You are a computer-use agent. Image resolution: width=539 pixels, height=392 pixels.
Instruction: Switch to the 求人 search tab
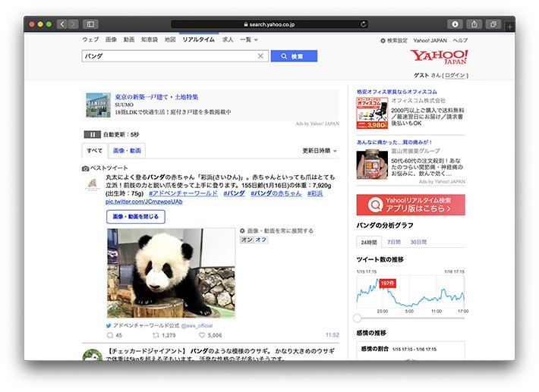tap(228, 40)
